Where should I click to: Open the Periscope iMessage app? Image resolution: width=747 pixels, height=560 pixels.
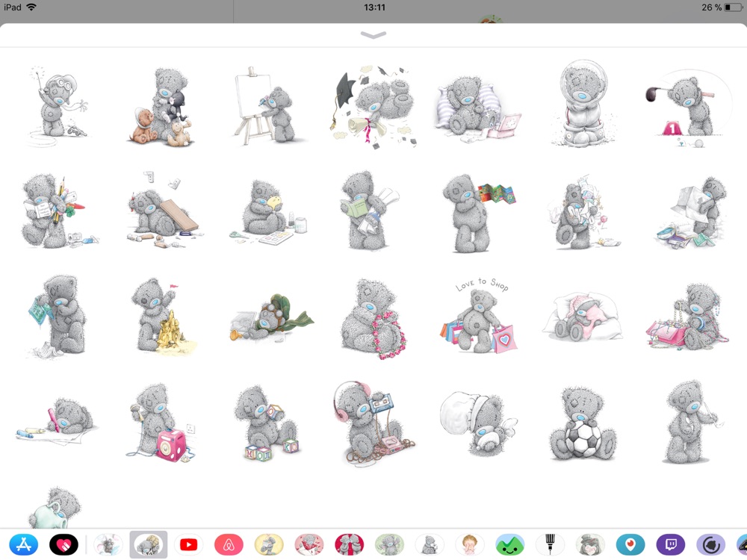630,545
